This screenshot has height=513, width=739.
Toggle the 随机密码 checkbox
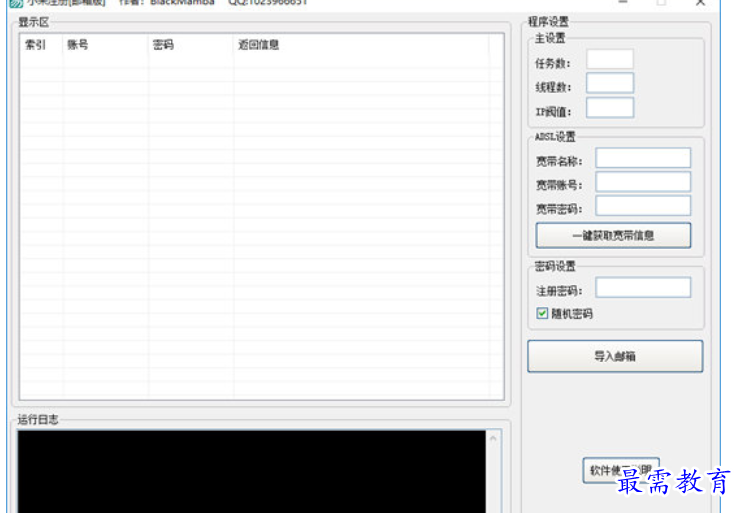[x=542, y=314]
